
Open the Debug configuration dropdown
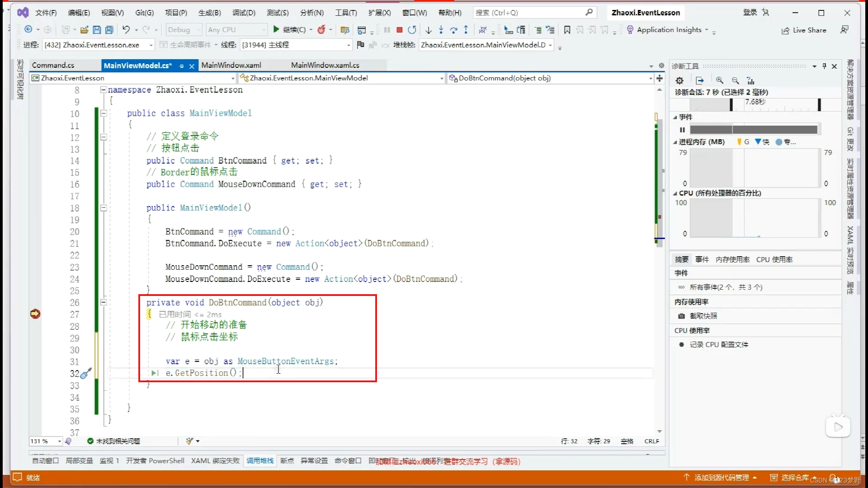point(184,30)
